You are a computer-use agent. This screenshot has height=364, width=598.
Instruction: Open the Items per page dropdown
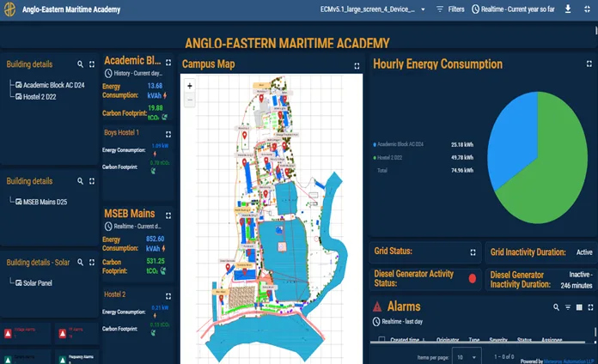(x=467, y=357)
